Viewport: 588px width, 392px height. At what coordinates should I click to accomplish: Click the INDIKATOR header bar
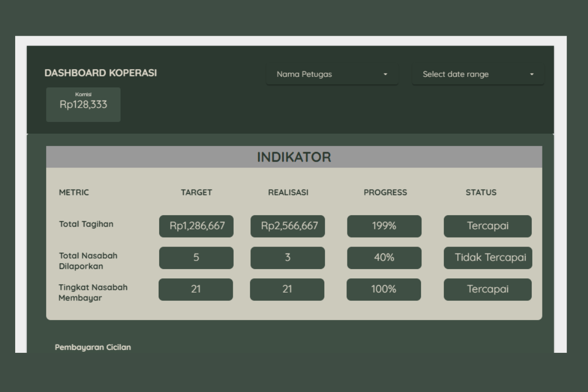click(294, 157)
